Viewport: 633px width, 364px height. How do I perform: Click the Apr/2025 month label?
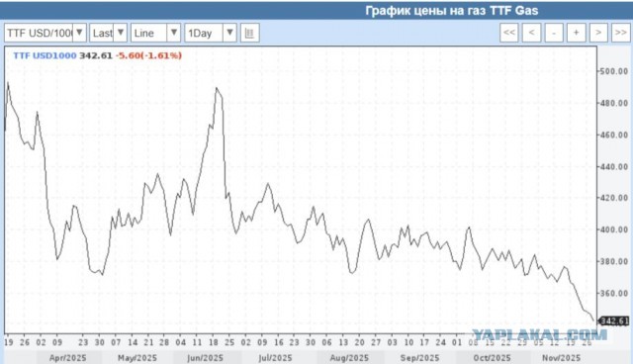click(68, 358)
